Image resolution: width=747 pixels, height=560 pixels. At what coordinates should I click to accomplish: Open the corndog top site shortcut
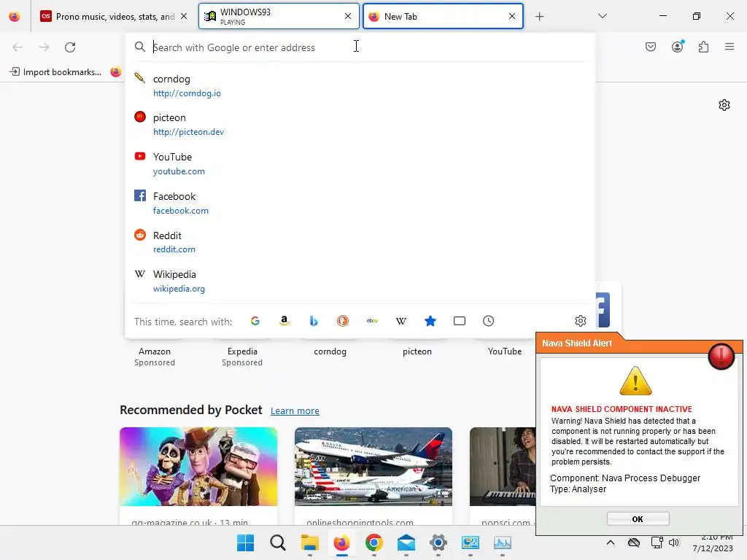pos(330,351)
